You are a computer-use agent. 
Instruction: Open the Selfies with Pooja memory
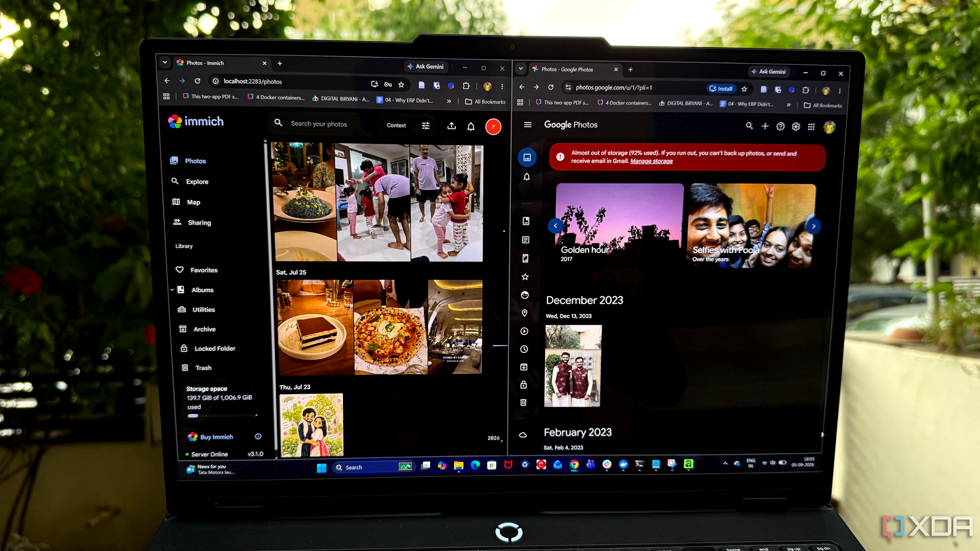pyautogui.click(x=753, y=226)
